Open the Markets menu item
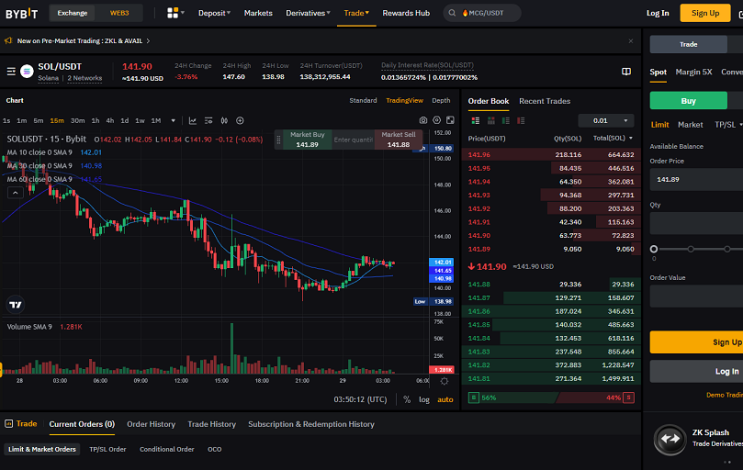Screen dimensions: 743x470 pyautogui.click(x=258, y=13)
